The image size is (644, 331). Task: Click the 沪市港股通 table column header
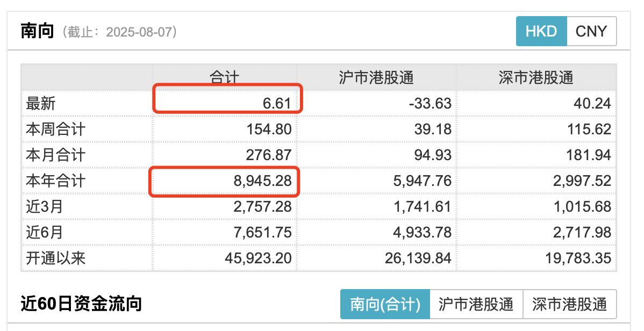pos(376,77)
